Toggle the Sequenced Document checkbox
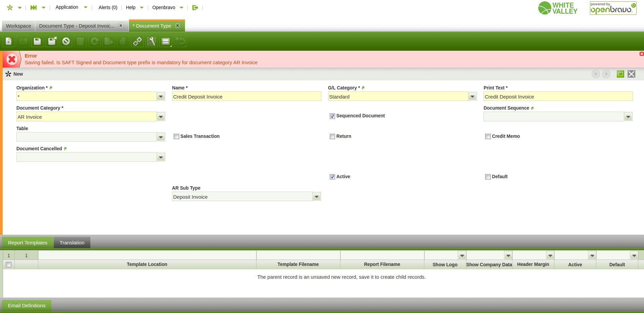Viewport: 644px width, 313px height. 332,116
